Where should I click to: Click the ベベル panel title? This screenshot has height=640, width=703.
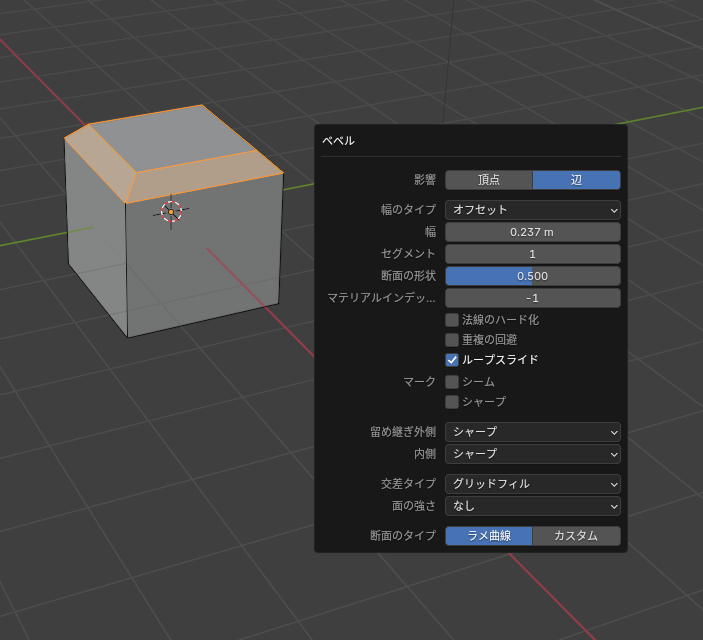click(x=338, y=141)
